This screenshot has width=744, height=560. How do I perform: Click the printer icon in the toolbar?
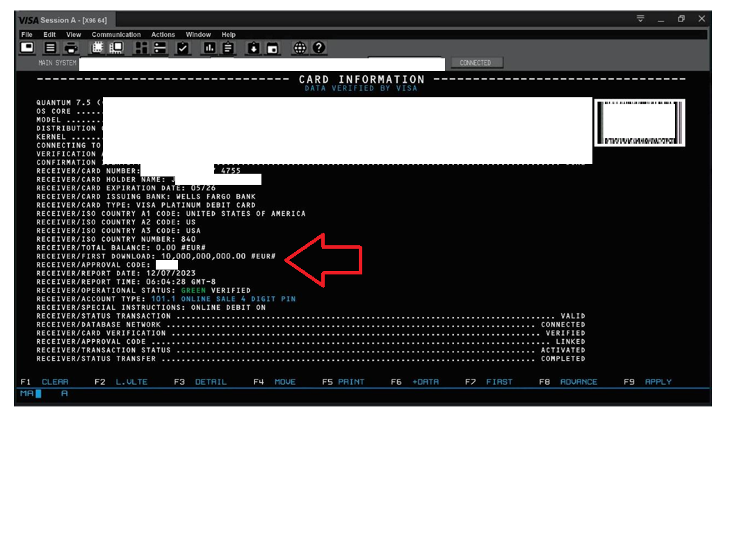coord(71,48)
